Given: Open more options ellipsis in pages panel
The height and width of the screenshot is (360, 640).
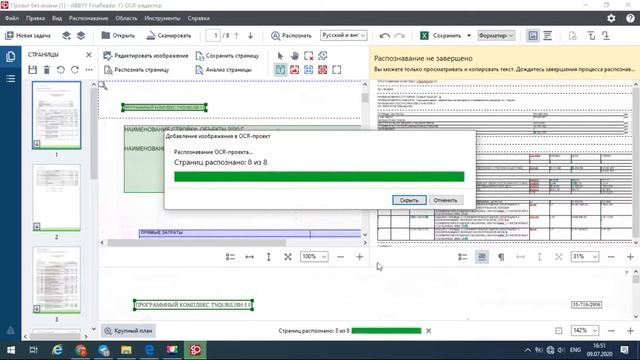Looking at the screenshot, I should coord(89,70).
